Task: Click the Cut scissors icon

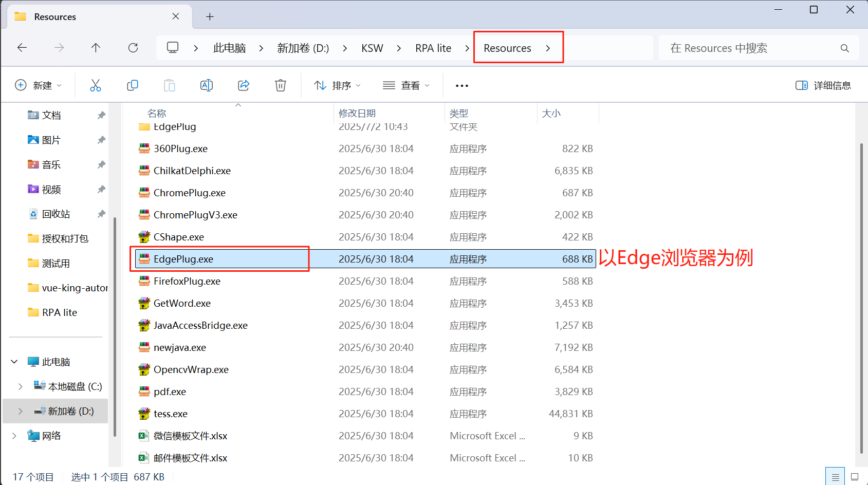Action: pos(96,85)
